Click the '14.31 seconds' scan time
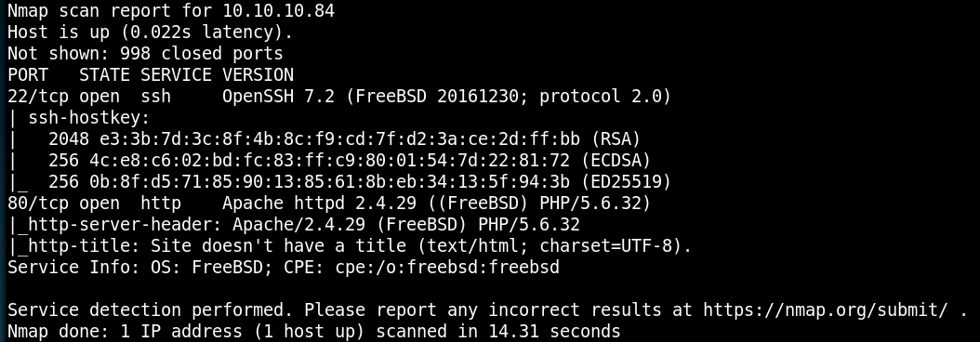The height and width of the screenshot is (342, 980). click(x=555, y=331)
